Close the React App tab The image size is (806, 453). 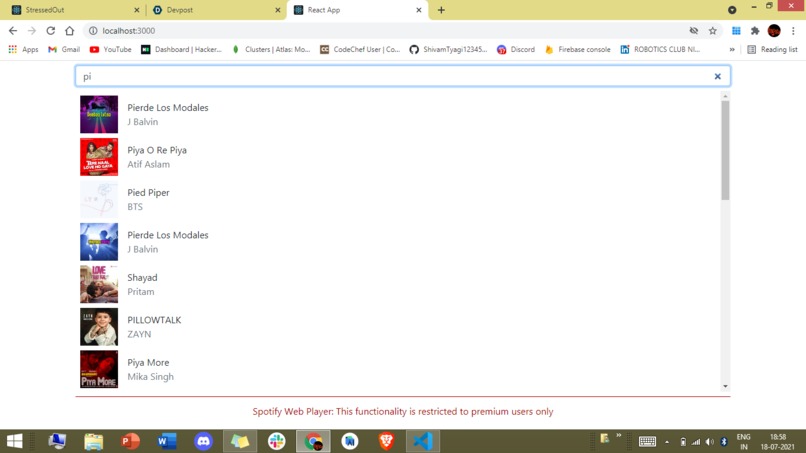click(418, 10)
